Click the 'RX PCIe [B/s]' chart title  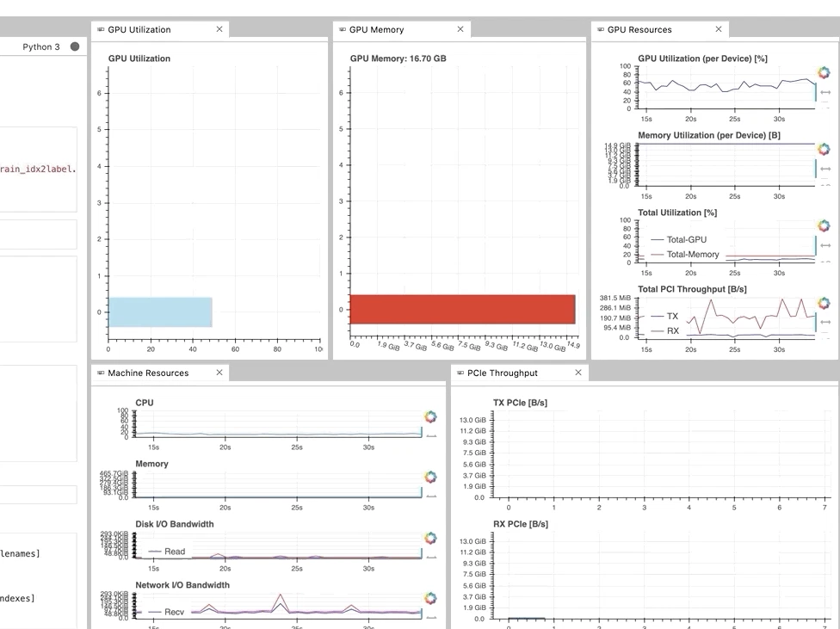point(521,524)
